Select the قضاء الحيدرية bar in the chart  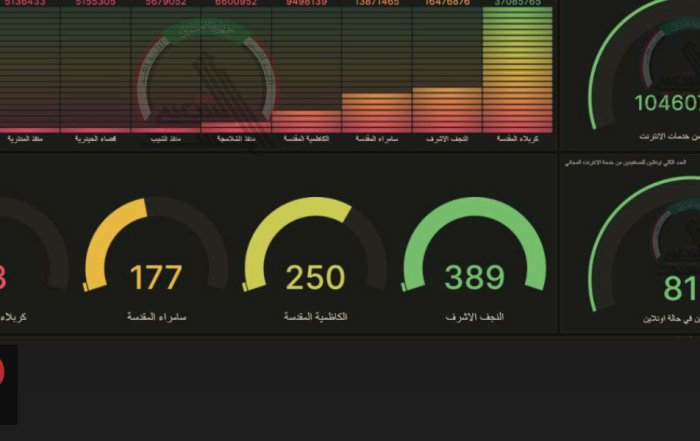96,130
